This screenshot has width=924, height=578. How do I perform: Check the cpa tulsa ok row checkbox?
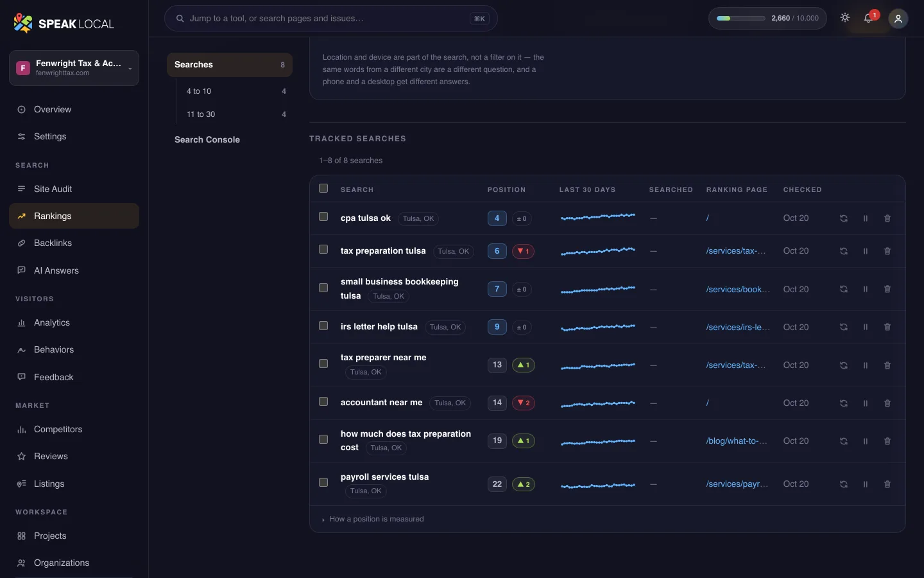[x=323, y=216]
